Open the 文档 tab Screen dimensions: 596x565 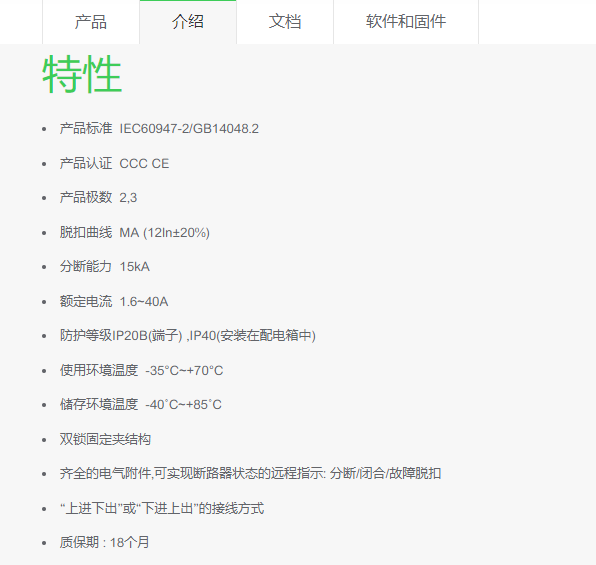[x=285, y=22]
